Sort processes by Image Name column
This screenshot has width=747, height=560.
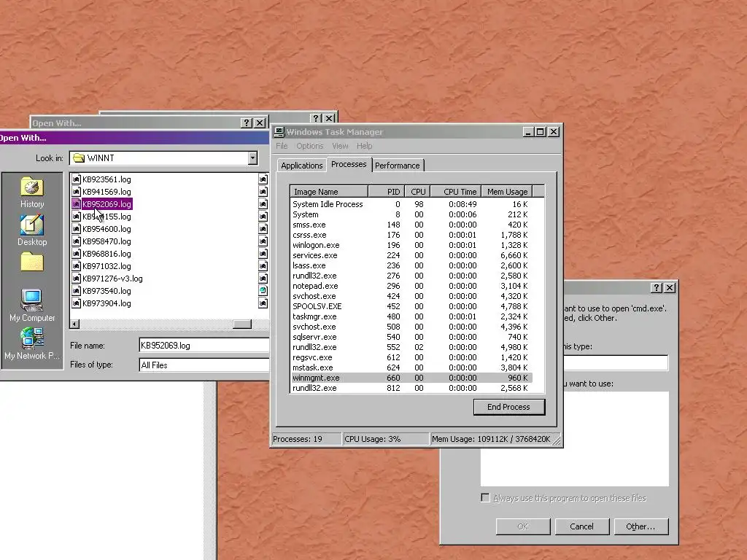point(329,192)
